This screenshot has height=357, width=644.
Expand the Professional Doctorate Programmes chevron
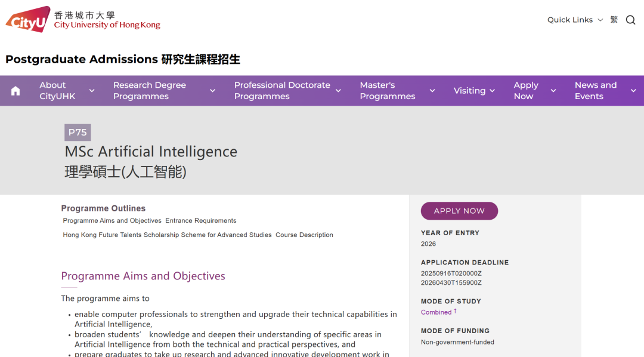(x=338, y=91)
